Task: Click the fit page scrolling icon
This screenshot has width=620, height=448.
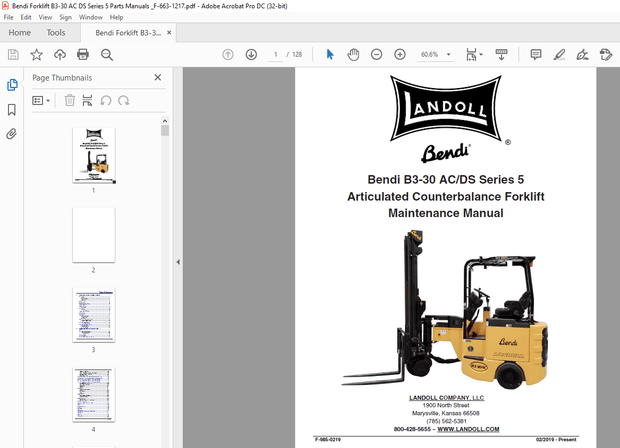Action: tap(471, 55)
